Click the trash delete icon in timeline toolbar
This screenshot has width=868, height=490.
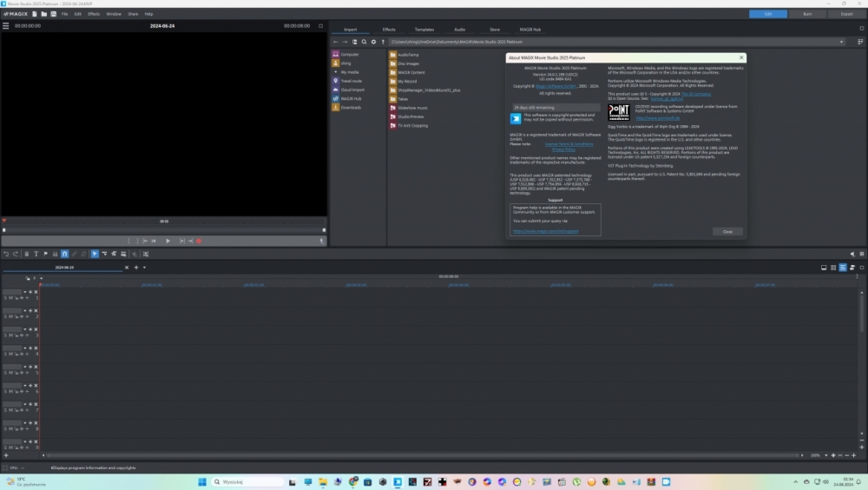(x=26, y=254)
